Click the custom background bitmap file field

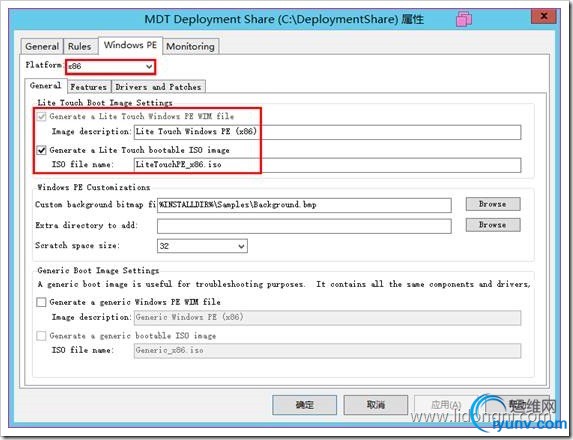coord(304,205)
